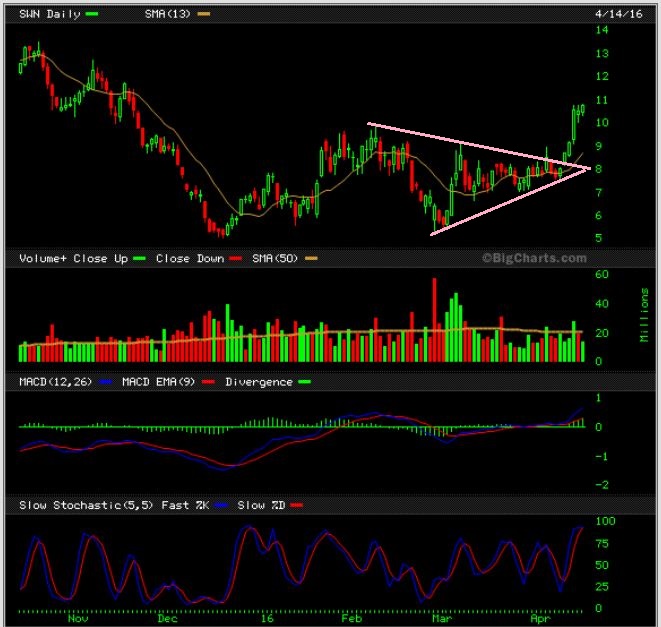Click the Volume+ panel label
Image resolution: width=661 pixels, height=627 pixels.
(x=43, y=258)
